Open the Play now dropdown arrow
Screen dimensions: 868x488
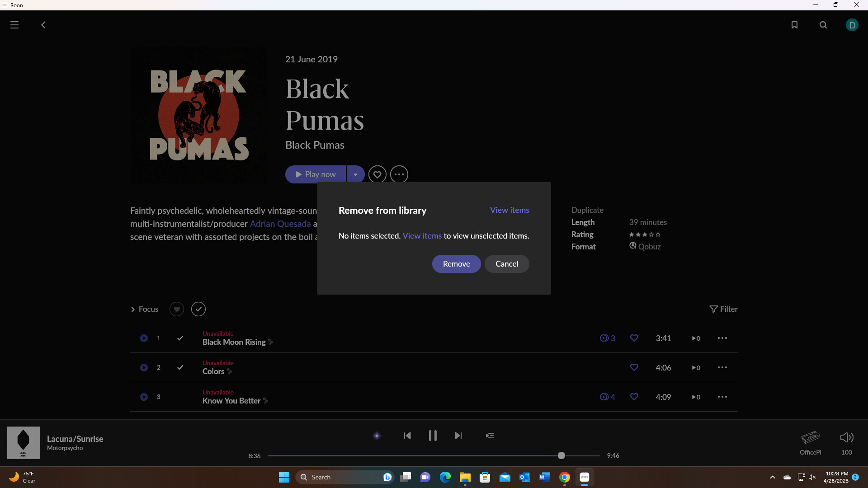[355, 174]
